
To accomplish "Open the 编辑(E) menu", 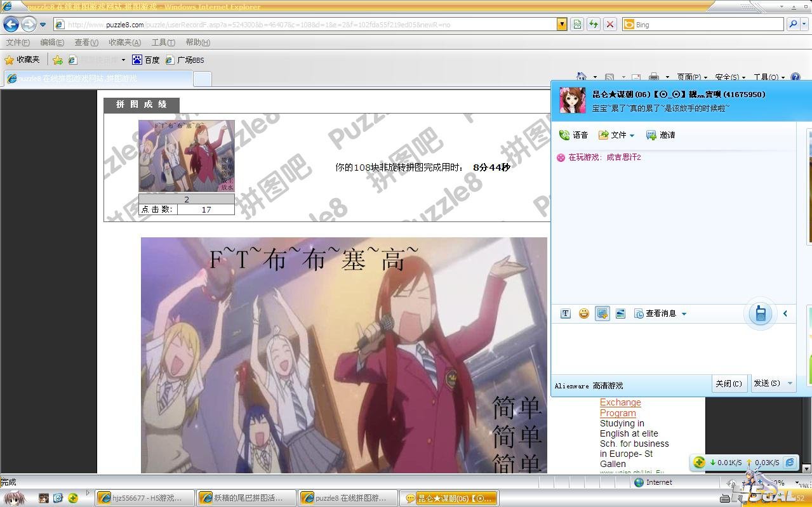I will click(x=52, y=43).
